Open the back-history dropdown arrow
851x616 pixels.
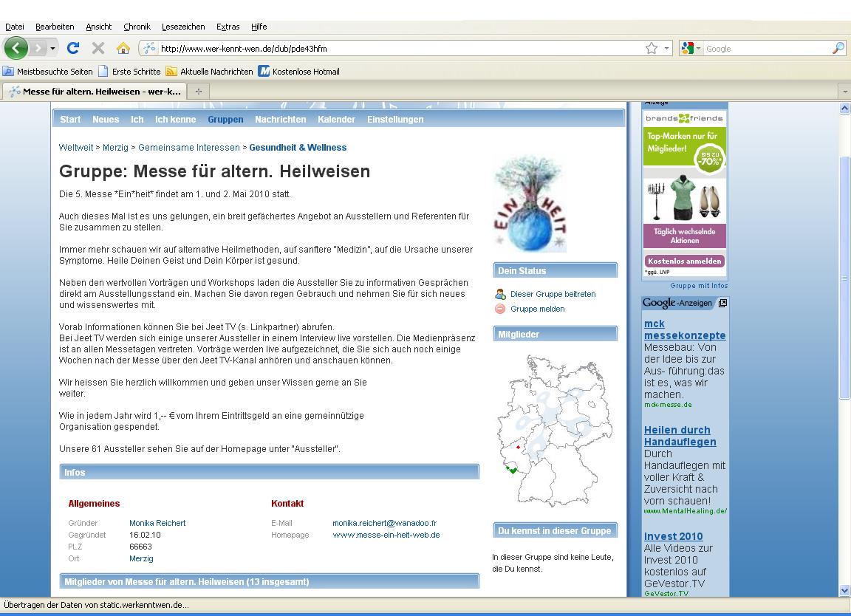coord(52,48)
